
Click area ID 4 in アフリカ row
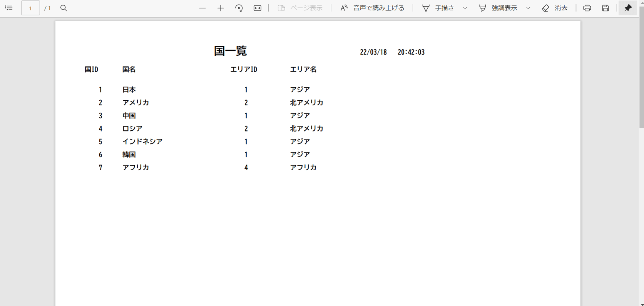pos(246,168)
